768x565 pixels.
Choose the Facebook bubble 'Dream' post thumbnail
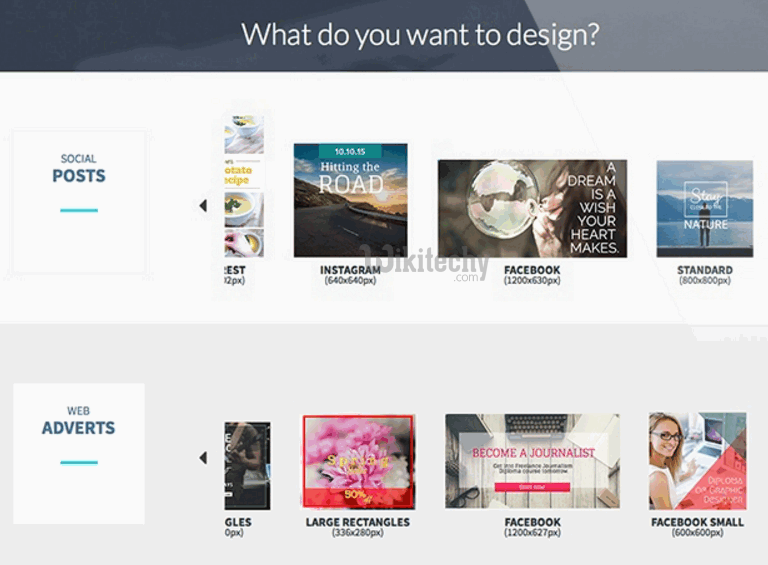coord(532,209)
